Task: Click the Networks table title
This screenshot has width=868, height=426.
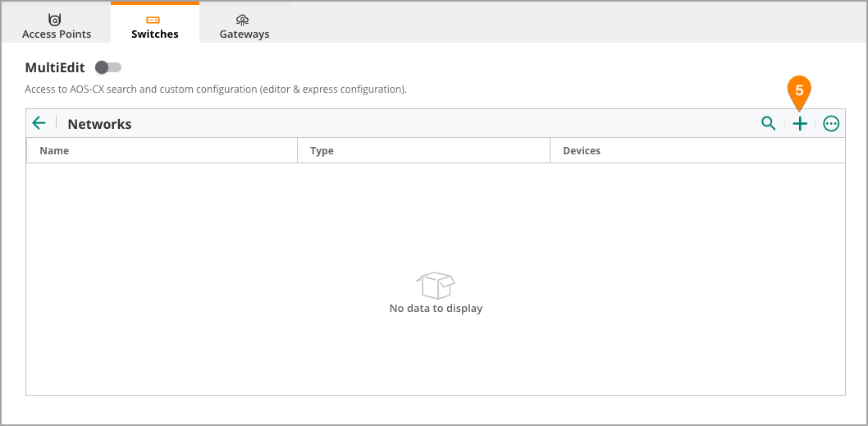Action: [99, 124]
